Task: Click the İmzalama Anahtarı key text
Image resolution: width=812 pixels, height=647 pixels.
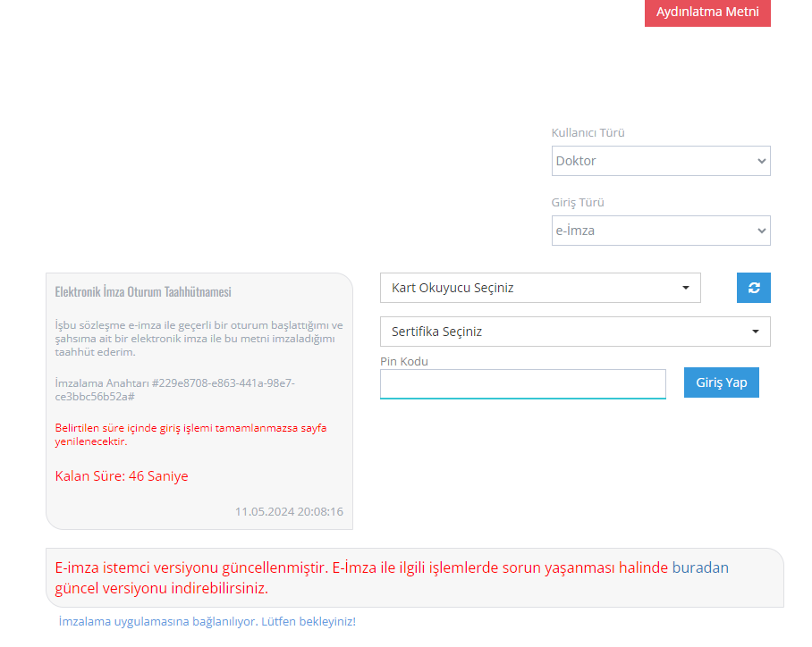Action: point(174,390)
